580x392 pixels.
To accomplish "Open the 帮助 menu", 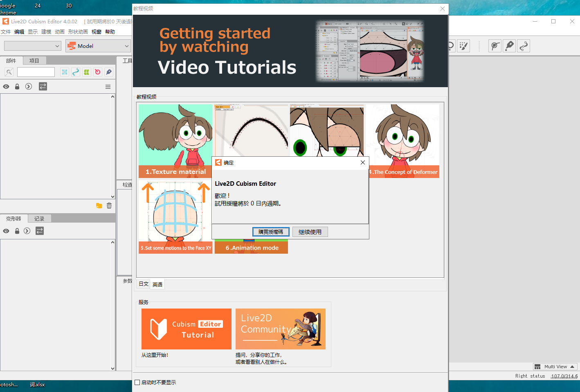I will [x=110, y=32].
